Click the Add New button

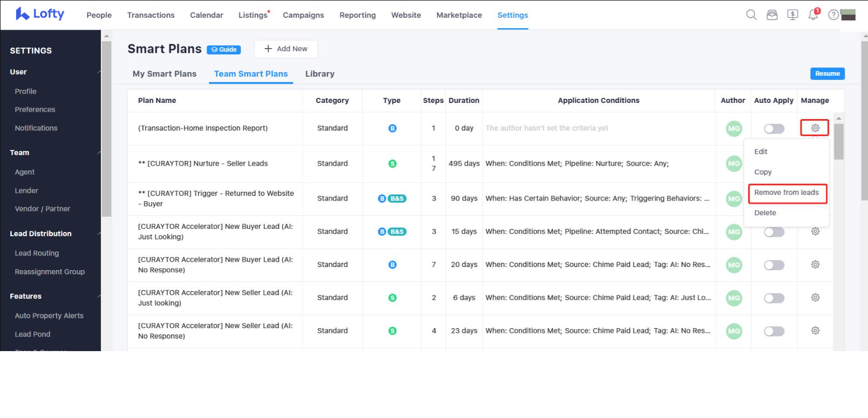[x=286, y=49]
